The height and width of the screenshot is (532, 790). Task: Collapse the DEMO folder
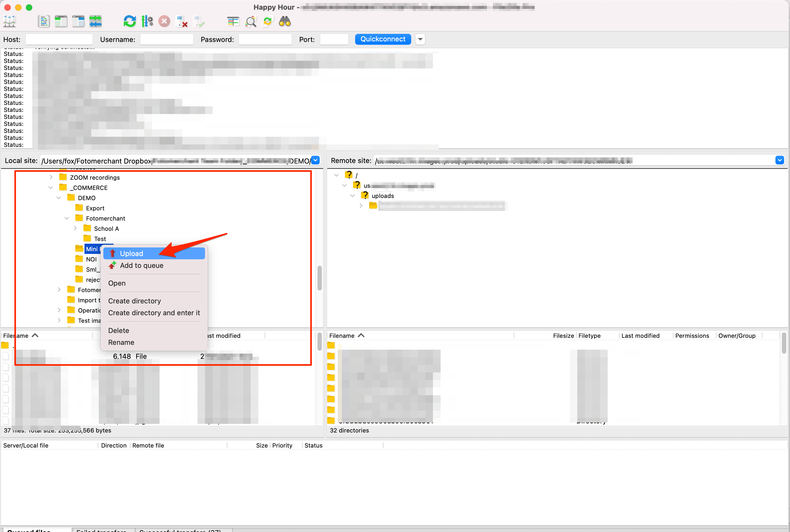click(59, 198)
